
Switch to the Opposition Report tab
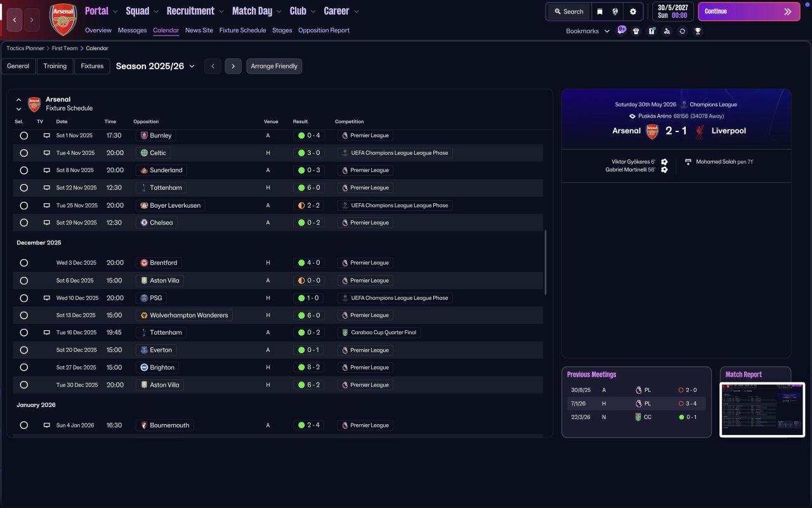point(324,30)
